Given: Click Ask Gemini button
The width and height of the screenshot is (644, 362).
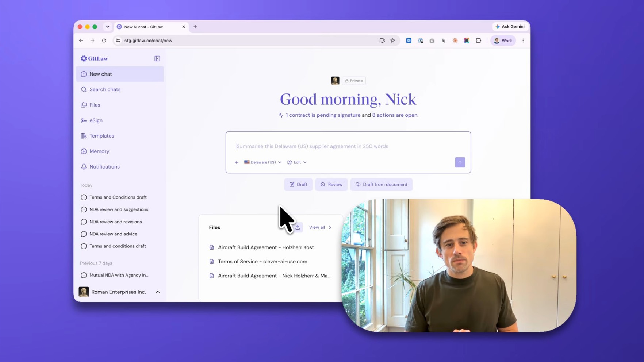Looking at the screenshot, I should (x=510, y=27).
